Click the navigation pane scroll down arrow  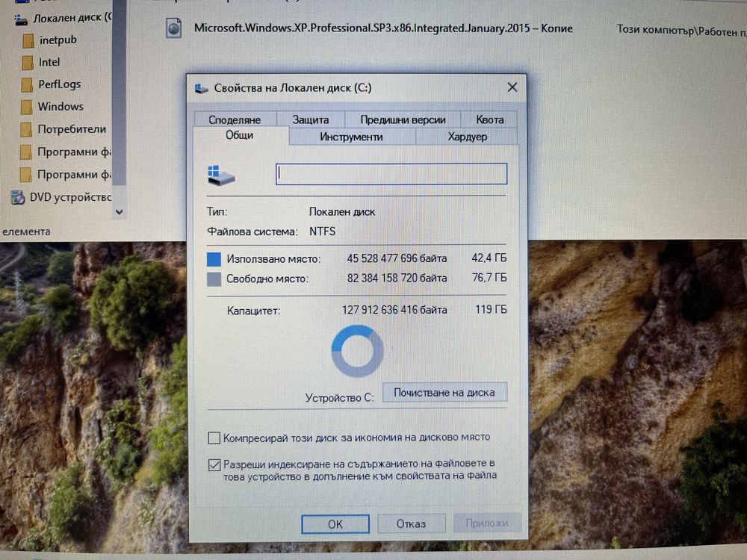[120, 212]
